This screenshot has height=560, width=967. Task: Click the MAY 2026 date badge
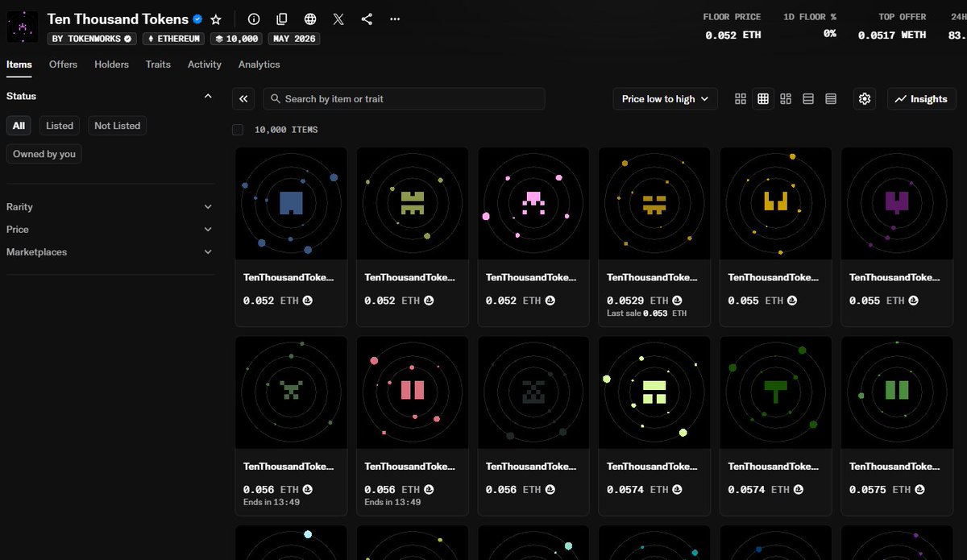pos(294,39)
